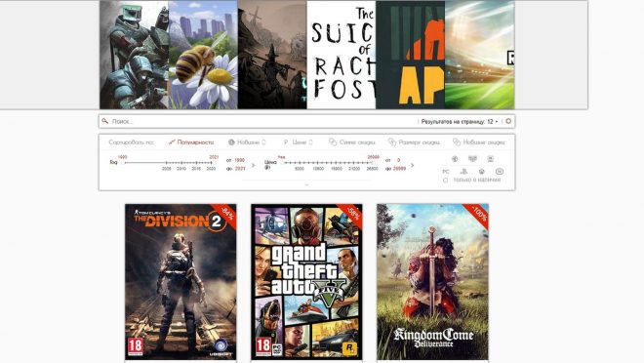Click the monitor display icon above platforms
The image size is (644, 363).
pyautogui.click(x=472, y=158)
